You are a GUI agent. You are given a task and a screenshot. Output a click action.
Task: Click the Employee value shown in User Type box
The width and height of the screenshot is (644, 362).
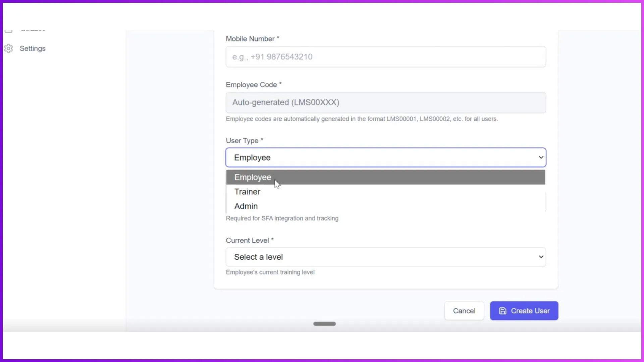252,157
